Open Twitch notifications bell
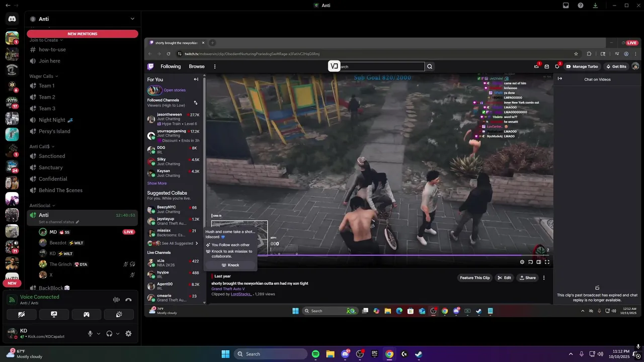This screenshot has width=644, height=362. pos(557,66)
